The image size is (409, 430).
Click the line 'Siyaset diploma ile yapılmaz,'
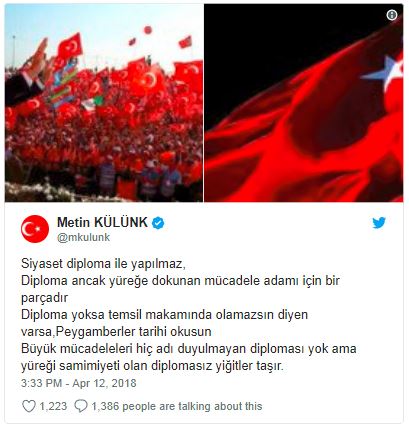pyautogui.click(x=103, y=264)
